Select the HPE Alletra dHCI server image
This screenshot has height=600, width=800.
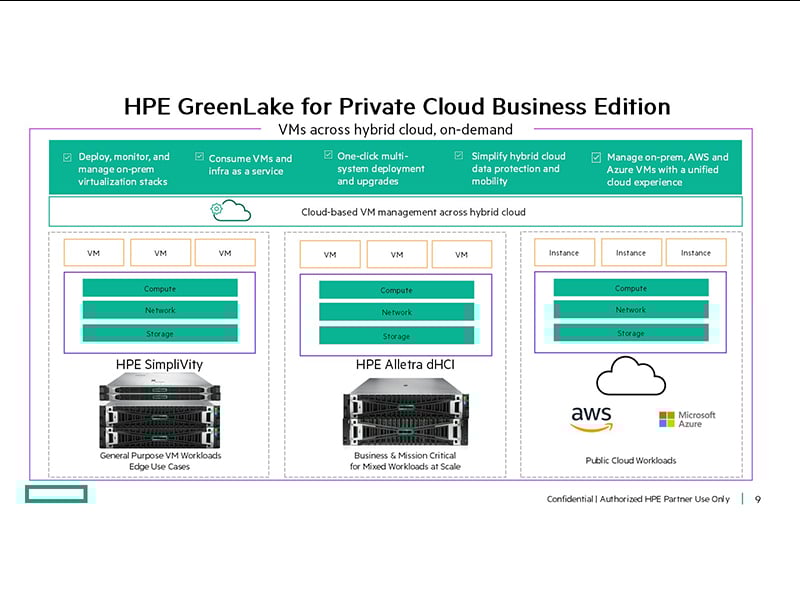coord(405,411)
